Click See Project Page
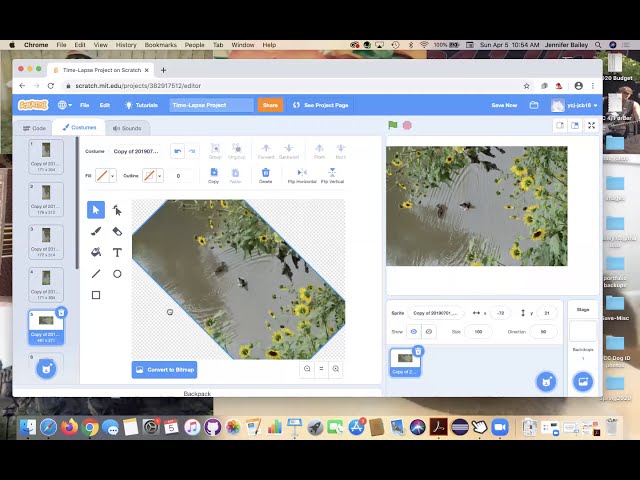This screenshot has width=640, height=480. pyautogui.click(x=321, y=105)
